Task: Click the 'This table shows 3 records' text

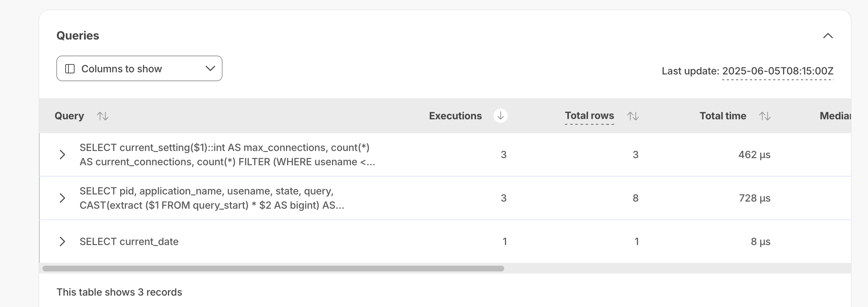Action: click(119, 292)
